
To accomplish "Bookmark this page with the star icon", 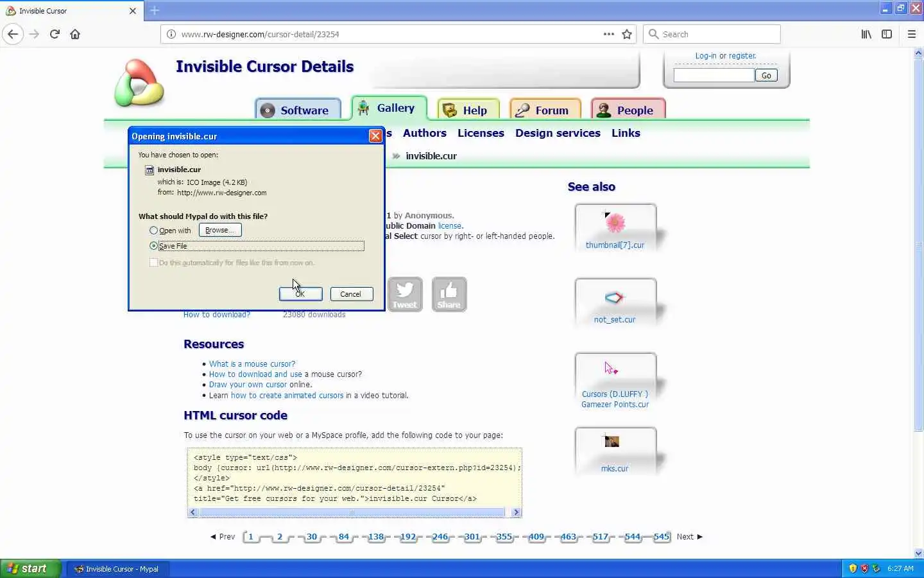I will [x=628, y=34].
